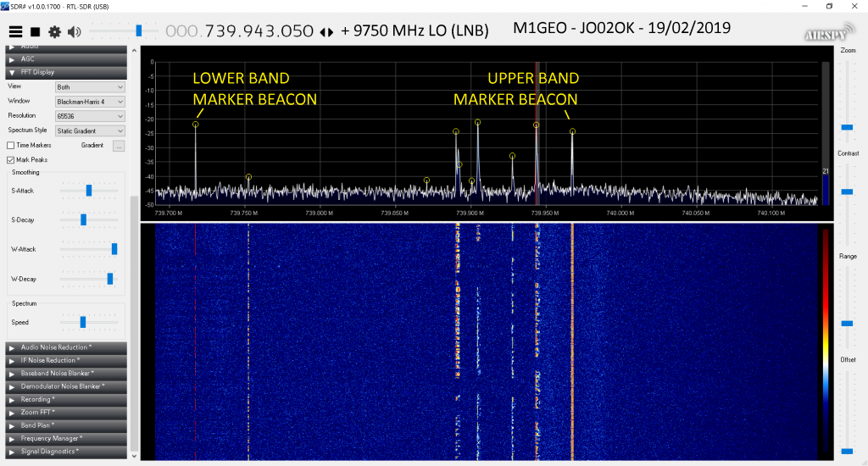Expand IF Noise Reduction panel
Screen dimensions: 868x466
[x=66, y=360]
